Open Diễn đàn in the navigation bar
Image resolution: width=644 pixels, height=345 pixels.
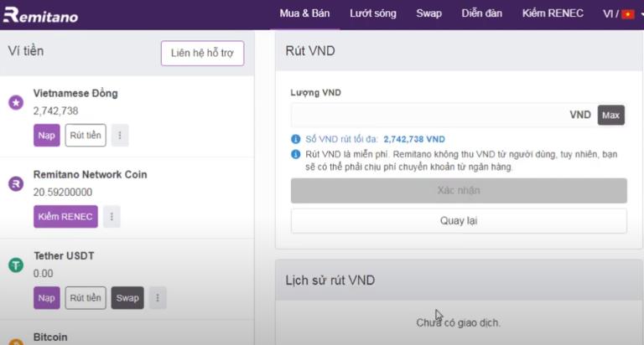(481, 13)
